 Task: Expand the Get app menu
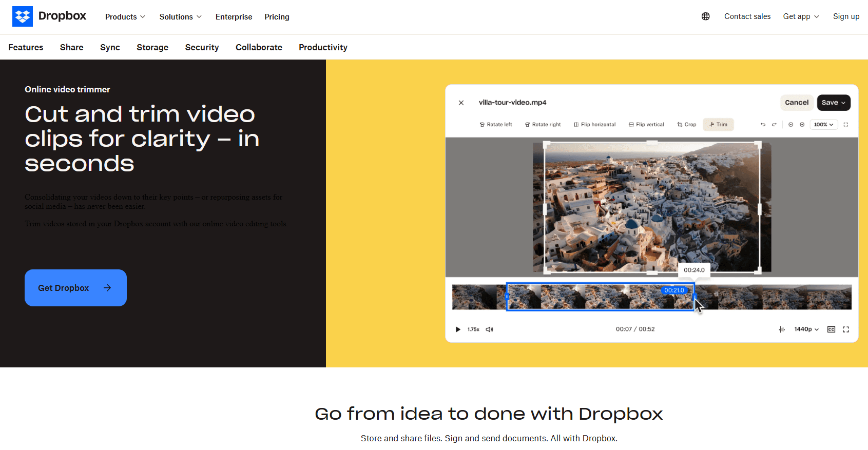click(801, 16)
